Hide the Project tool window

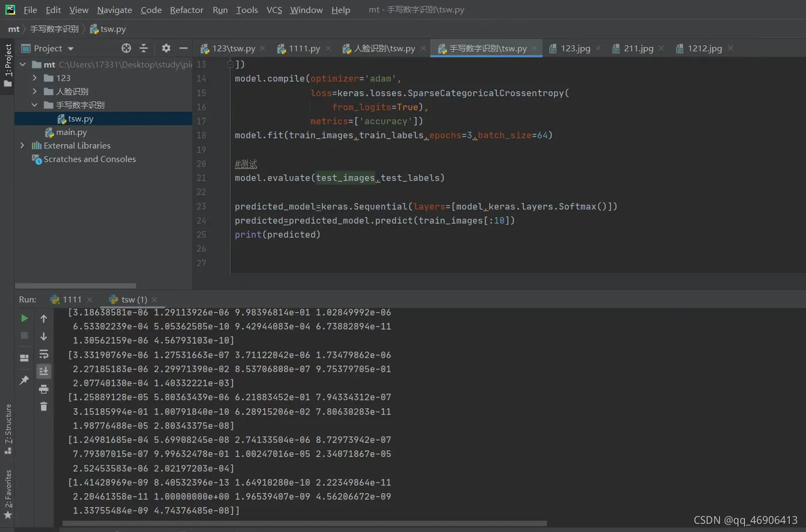183,48
